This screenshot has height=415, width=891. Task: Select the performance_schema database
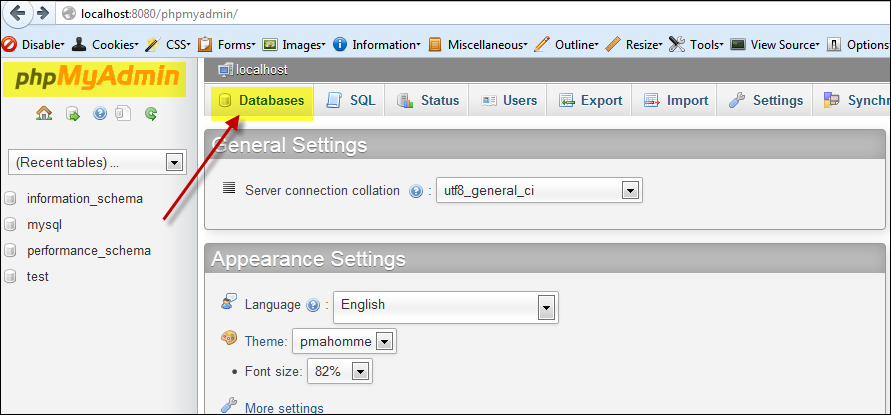tap(89, 251)
